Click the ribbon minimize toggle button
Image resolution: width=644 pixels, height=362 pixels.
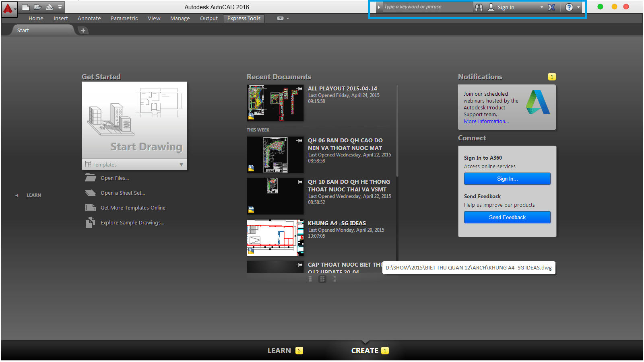tap(280, 19)
